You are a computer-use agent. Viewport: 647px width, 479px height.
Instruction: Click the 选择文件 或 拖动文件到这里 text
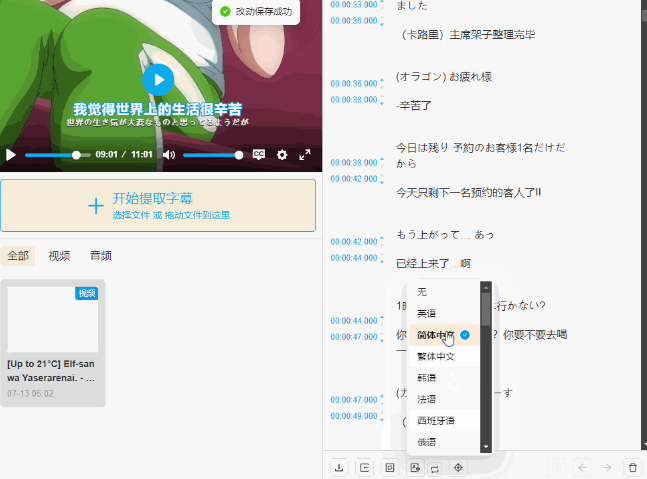coord(171,215)
